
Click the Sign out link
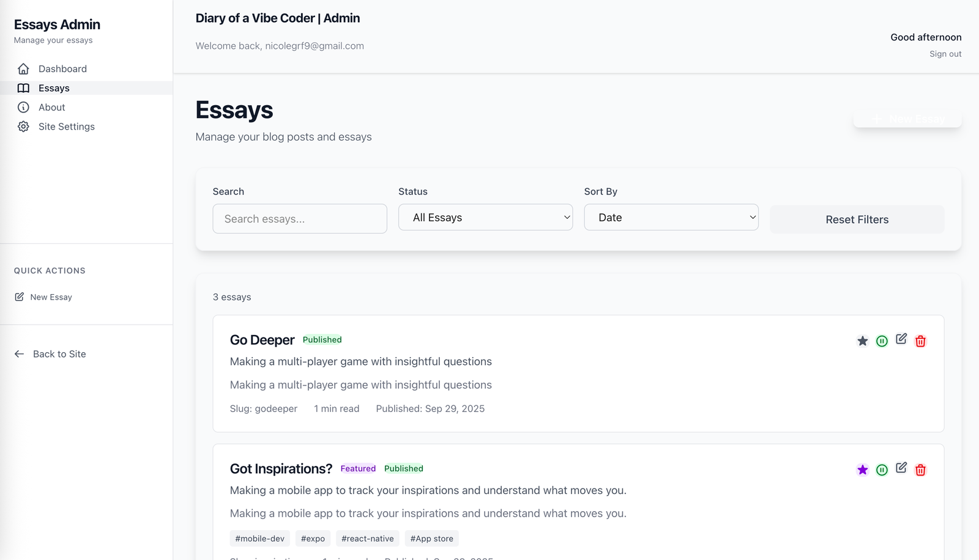[945, 54]
